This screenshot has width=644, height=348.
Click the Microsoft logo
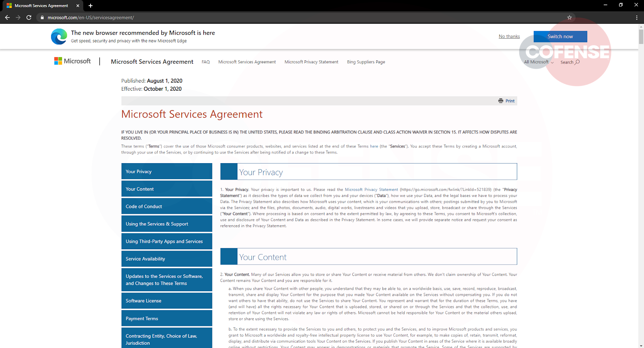pos(72,61)
